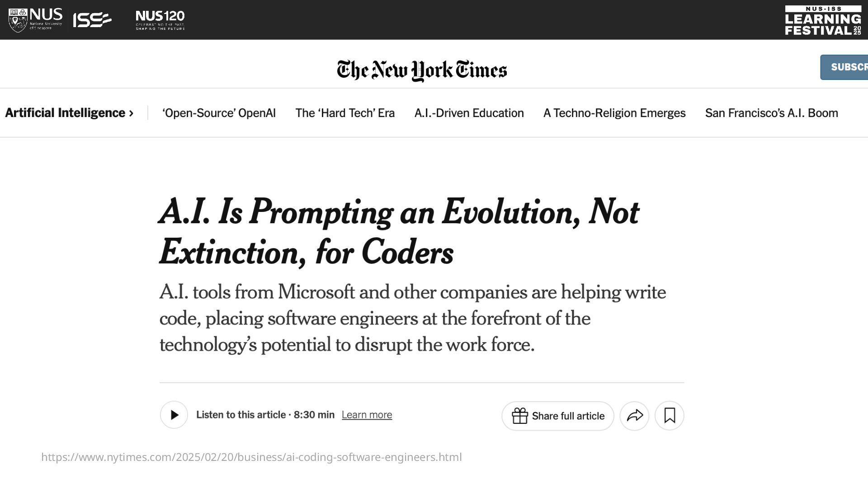Screen dimensions: 868x488
Task: Click the Subscribe button
Action: pos(844,67)
